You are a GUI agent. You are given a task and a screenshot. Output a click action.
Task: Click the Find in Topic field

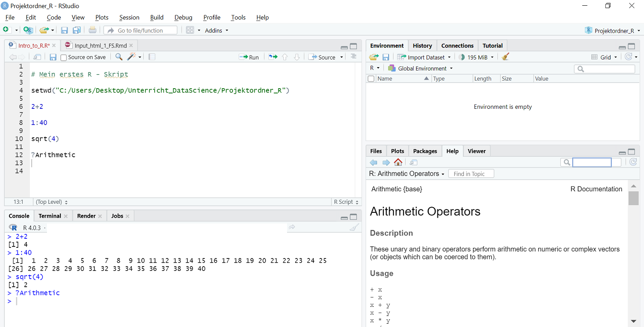pyautogui.click(x=471, y=174)
